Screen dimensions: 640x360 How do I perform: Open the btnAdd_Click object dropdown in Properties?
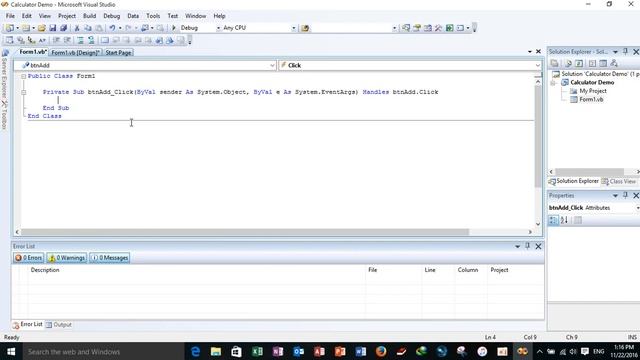tap(638, 208)
